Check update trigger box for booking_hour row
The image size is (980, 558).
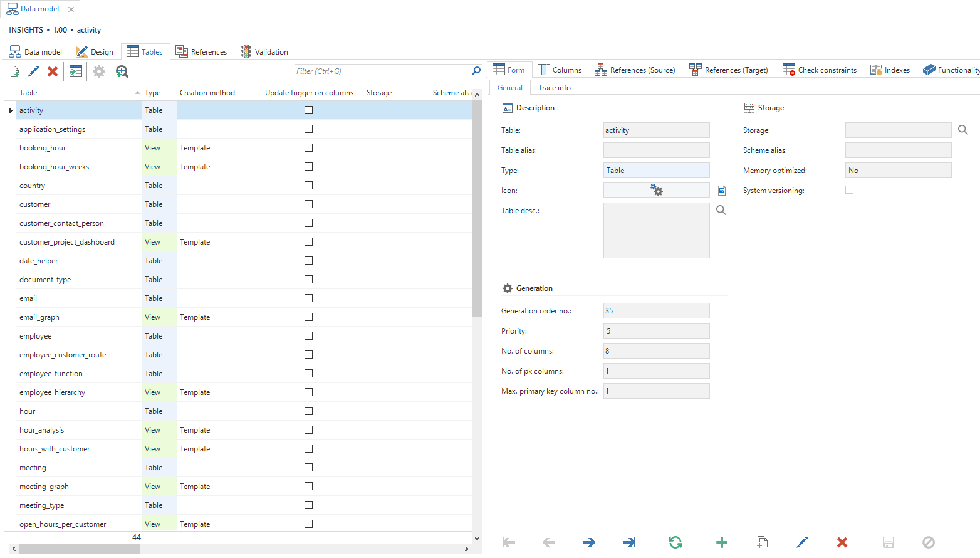click(308, 148)
